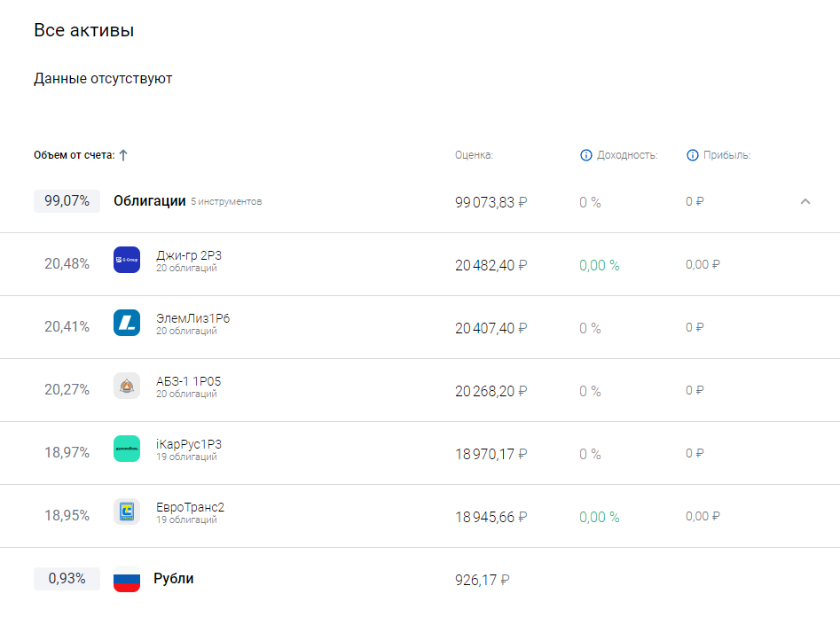
Task: Click the Оценка column header
Action: tap(474, 155)
